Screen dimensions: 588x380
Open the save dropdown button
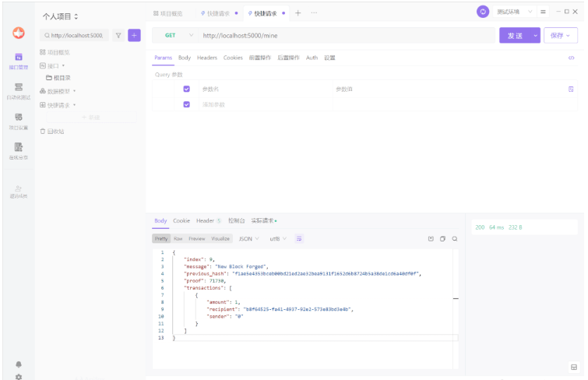tap(560, 35)
